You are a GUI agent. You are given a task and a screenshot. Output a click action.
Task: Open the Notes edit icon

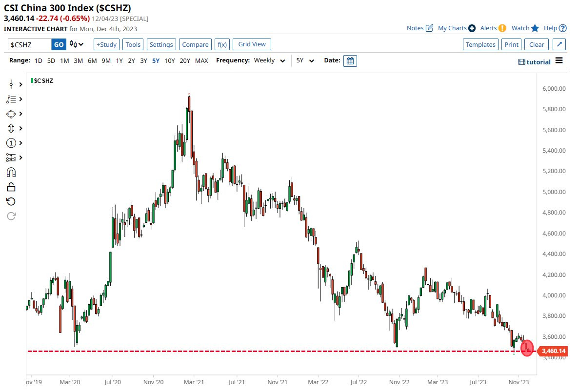coord(429,28)
